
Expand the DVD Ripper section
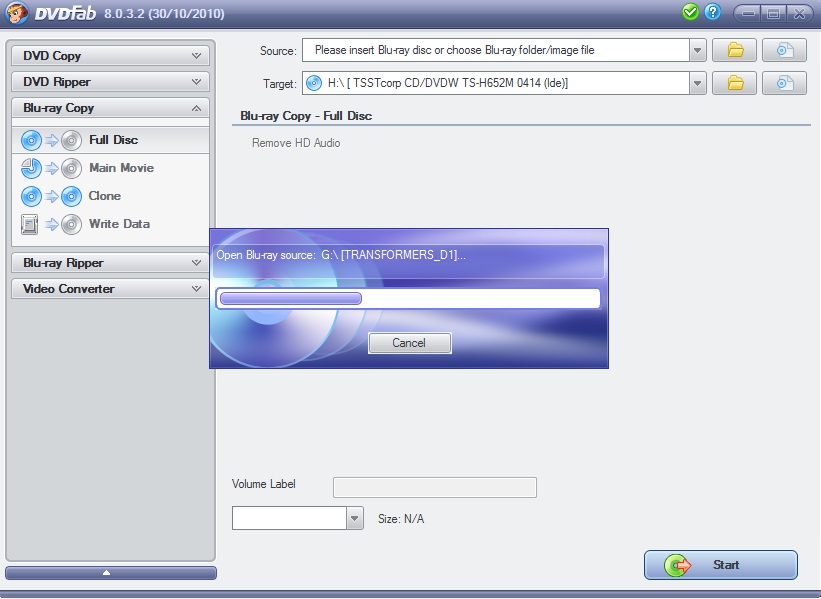tap(110, 82)
